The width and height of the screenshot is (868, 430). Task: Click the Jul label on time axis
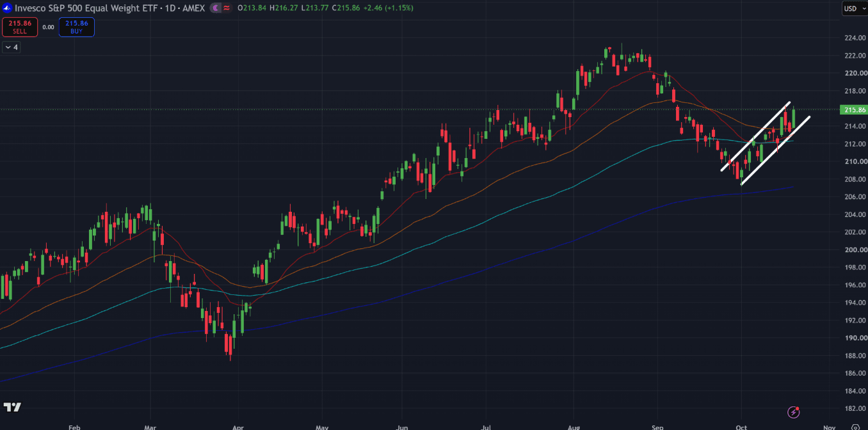coord(486,426)
